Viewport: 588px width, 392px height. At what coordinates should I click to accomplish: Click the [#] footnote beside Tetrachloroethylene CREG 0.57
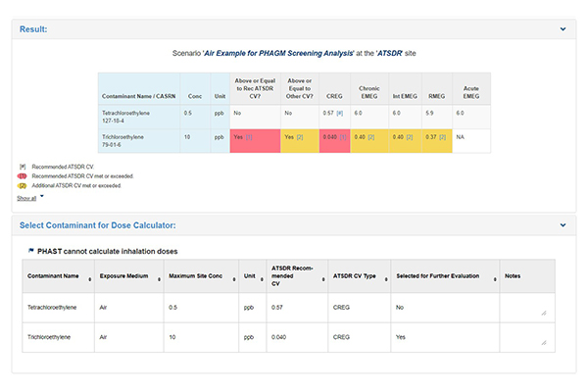pyautogui.click(x=340, y=114)
